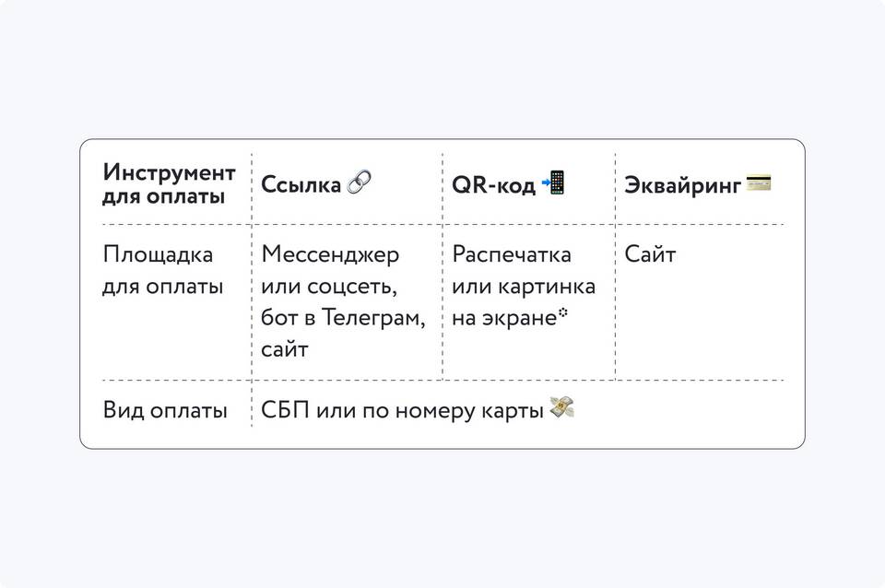
Task: Click the на экране text line
Action: (x=504, y=318)
